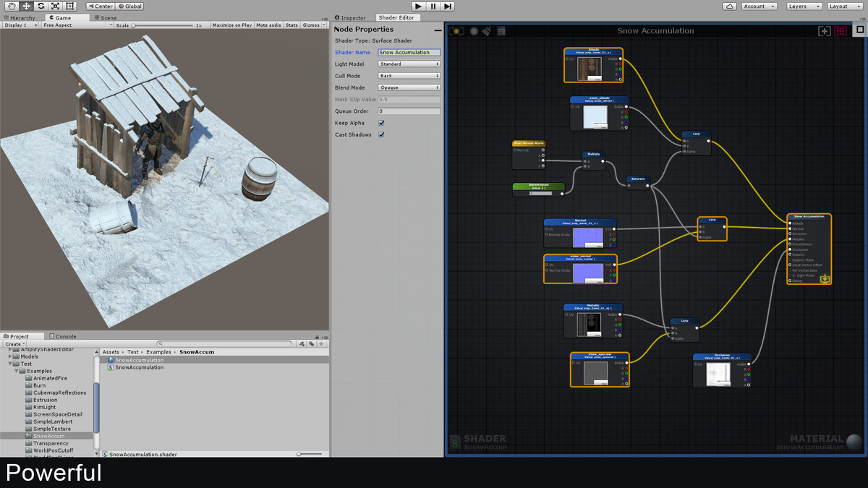Click the Queue Order field
868x488 pixels.
tap(409, 111)
